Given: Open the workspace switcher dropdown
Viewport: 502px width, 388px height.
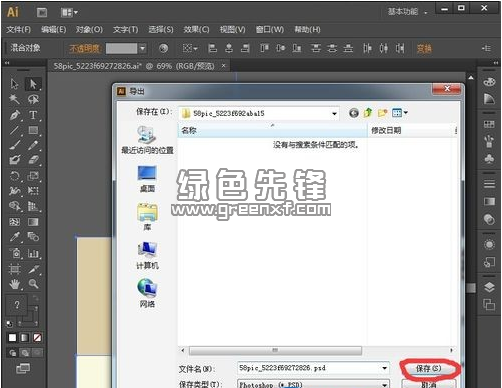Looking at the screenshot, I should point(408,12).
